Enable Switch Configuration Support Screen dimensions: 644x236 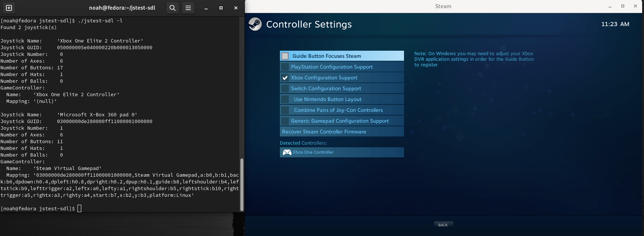tap(342, 88)
